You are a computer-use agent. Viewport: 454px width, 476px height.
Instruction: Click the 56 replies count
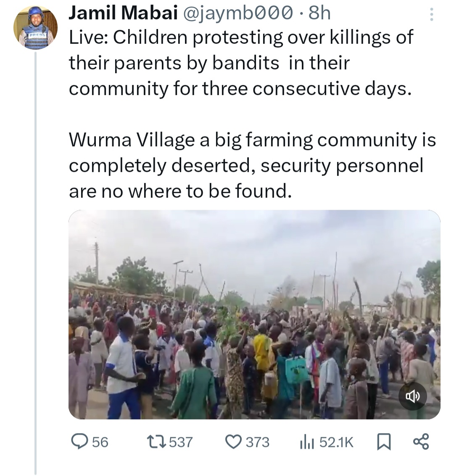100,442
